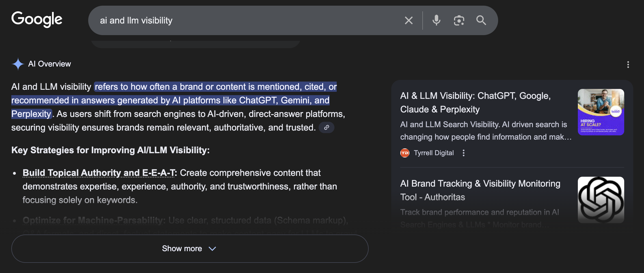This screenshot has height=273, width=644.
Task: Open the three-dot menu beside Tyrrell Digital
Action: tap(464, 153)
